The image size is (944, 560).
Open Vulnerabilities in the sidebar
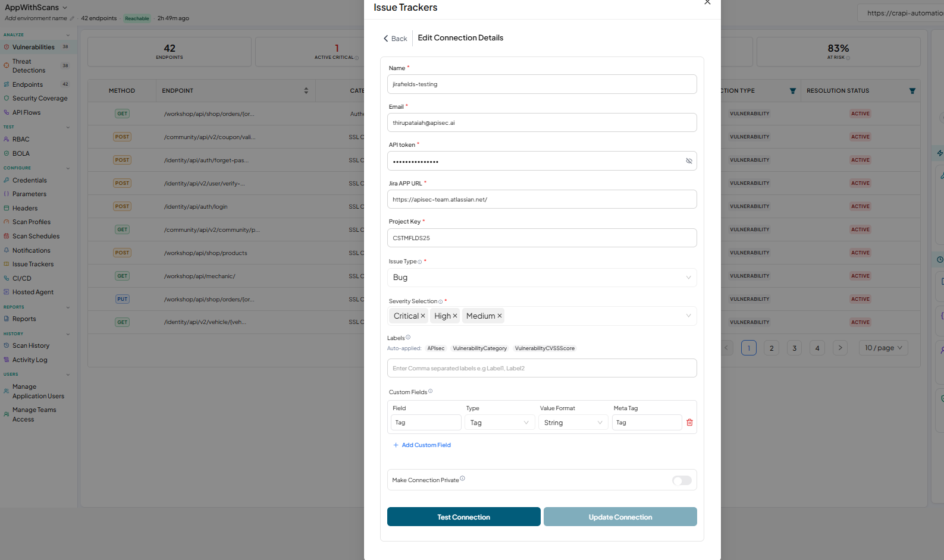(33, 48)
